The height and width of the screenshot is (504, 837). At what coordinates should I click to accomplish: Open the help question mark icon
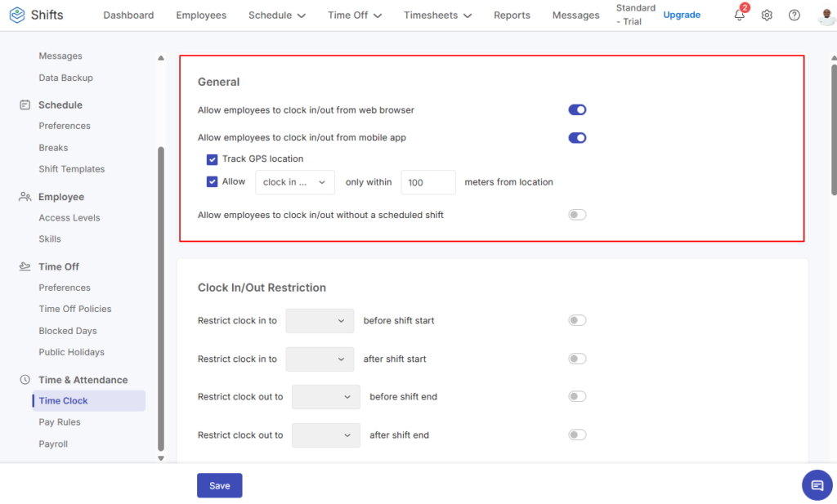pyautogui.click(x=794, y=15)
